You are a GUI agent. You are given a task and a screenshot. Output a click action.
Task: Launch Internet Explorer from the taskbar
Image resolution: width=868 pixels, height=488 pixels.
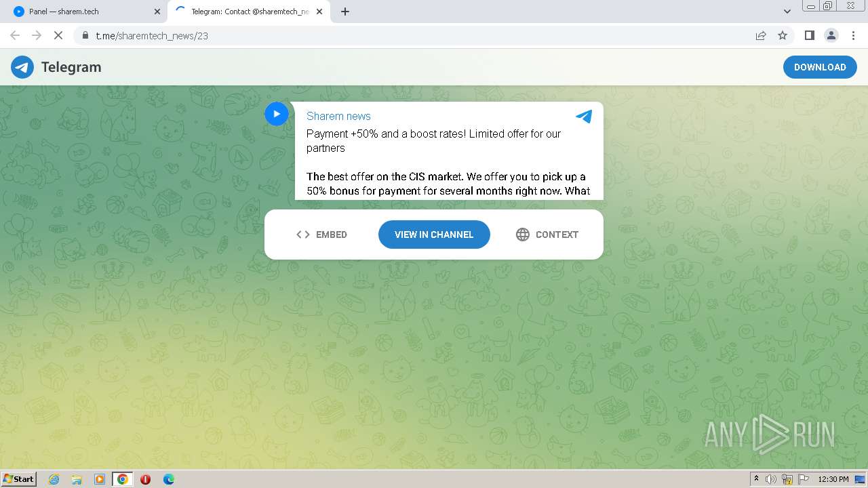54,479
